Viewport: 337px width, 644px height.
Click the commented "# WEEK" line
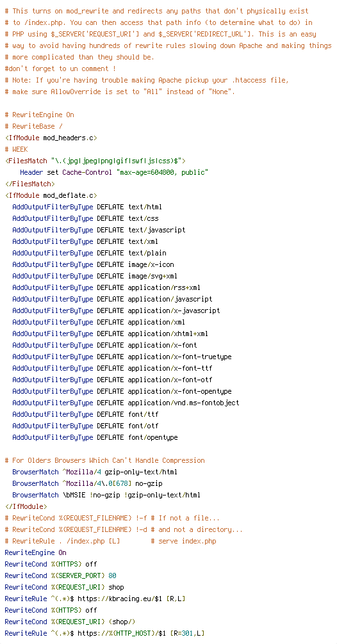click(x=17, y=149)
